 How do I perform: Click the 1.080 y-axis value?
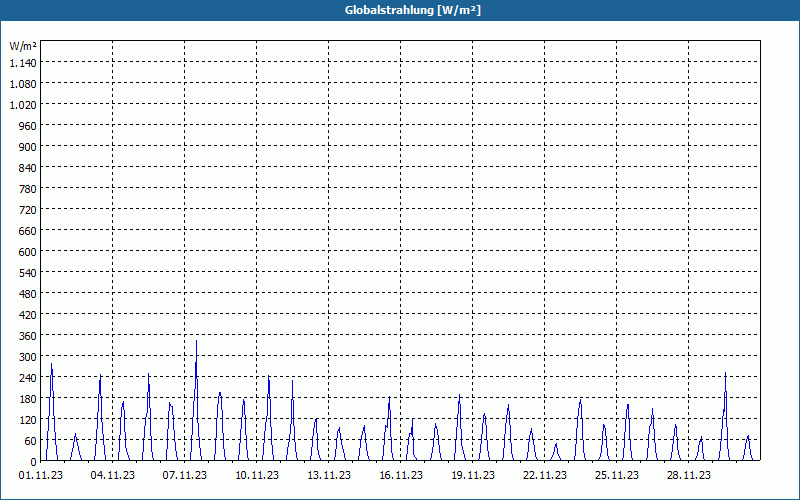[x=23, y=84]
